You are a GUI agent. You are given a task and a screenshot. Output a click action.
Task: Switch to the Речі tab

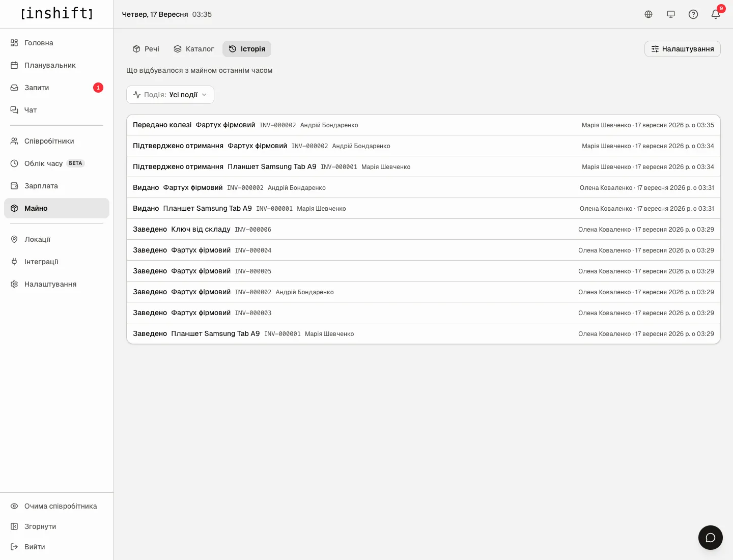coord(146,49)
